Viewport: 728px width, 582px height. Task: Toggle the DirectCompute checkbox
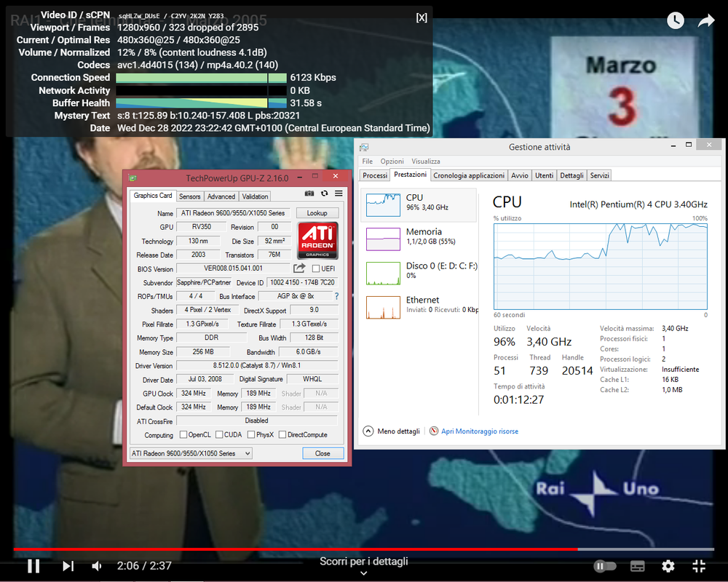tap(282, 434)
